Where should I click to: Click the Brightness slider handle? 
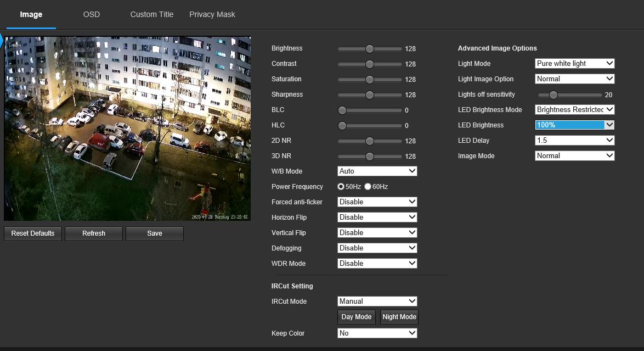point(370,49)
